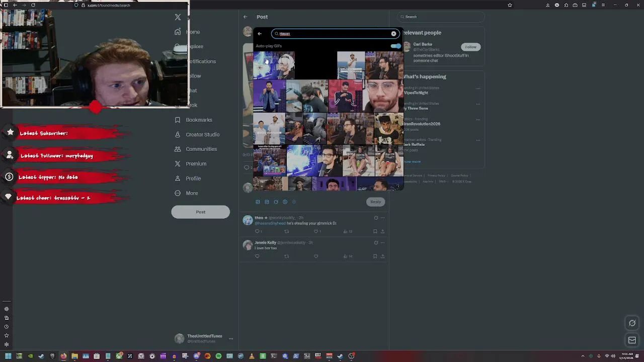Open options for My Three Sons trend
This screenshot has width=644, height=362.
(478, 104)
